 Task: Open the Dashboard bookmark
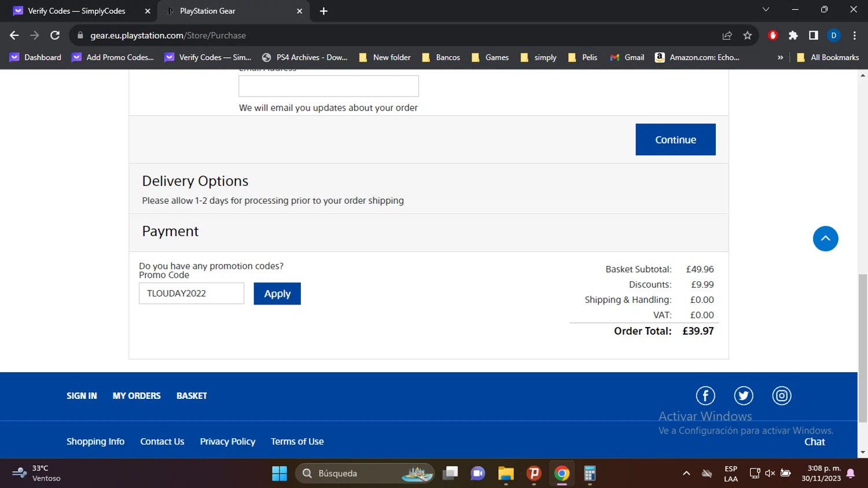[x=35, y=57]
